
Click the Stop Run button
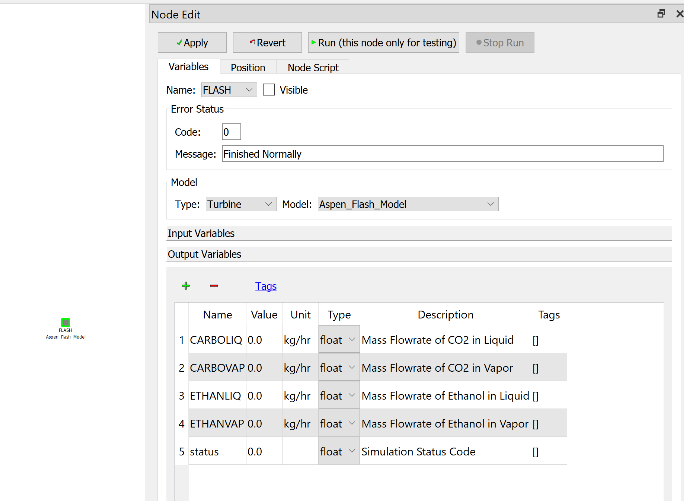pos(500,43)
